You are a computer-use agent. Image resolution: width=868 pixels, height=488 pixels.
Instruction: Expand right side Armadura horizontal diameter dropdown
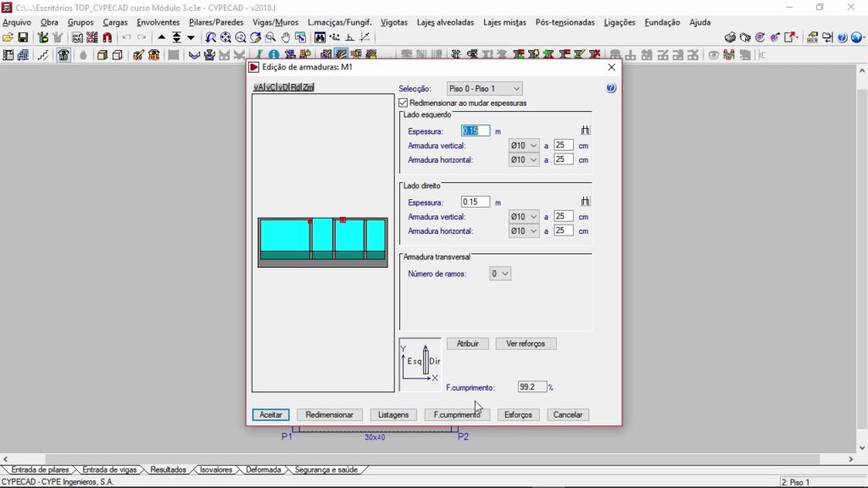point(524,230)
